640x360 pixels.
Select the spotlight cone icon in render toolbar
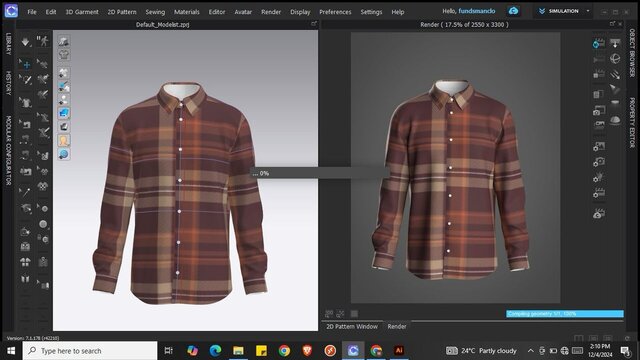click(616, 89)
